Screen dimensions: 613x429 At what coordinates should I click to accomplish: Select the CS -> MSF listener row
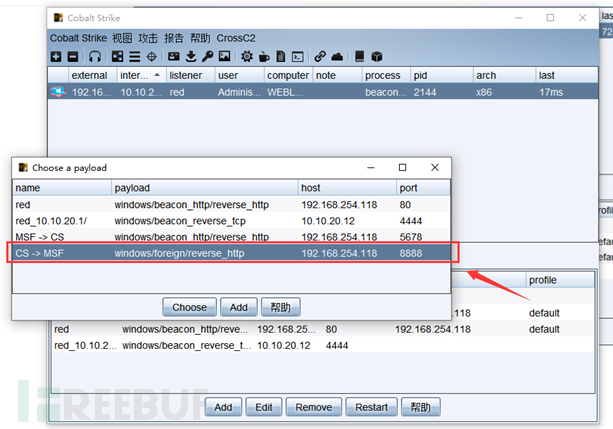tap(231, 253)
